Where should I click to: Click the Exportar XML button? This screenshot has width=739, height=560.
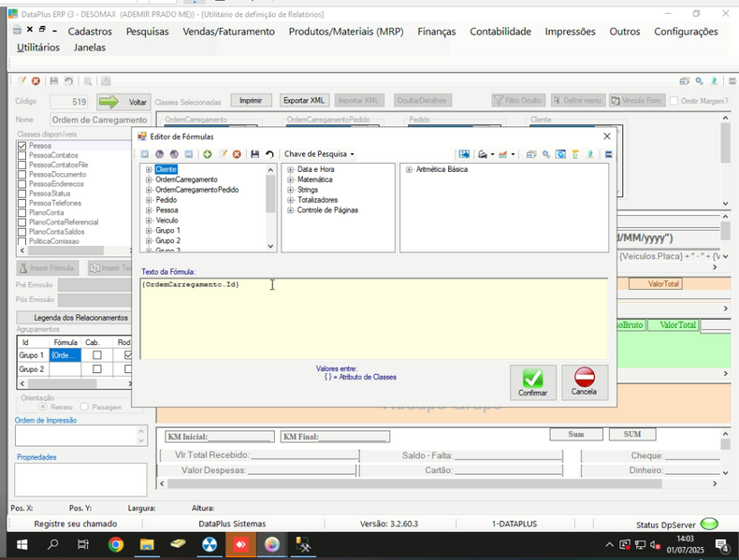[304, 100]
